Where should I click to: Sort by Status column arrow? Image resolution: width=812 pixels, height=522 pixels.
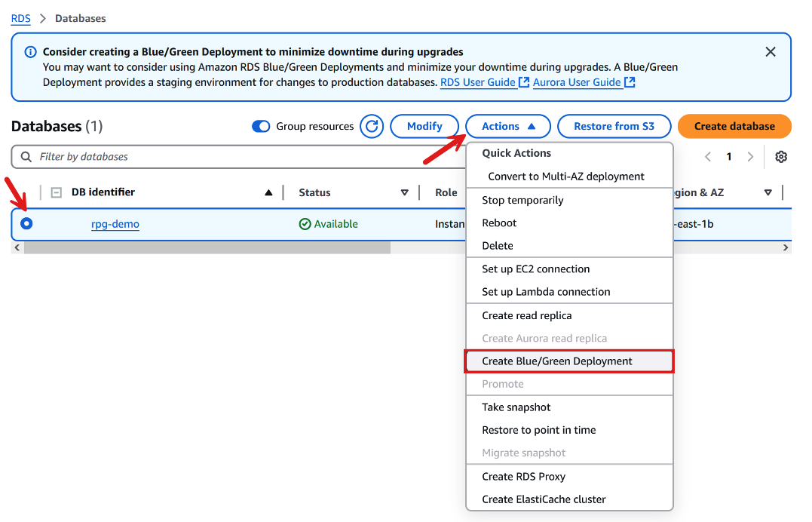click(x=404, y=193)
